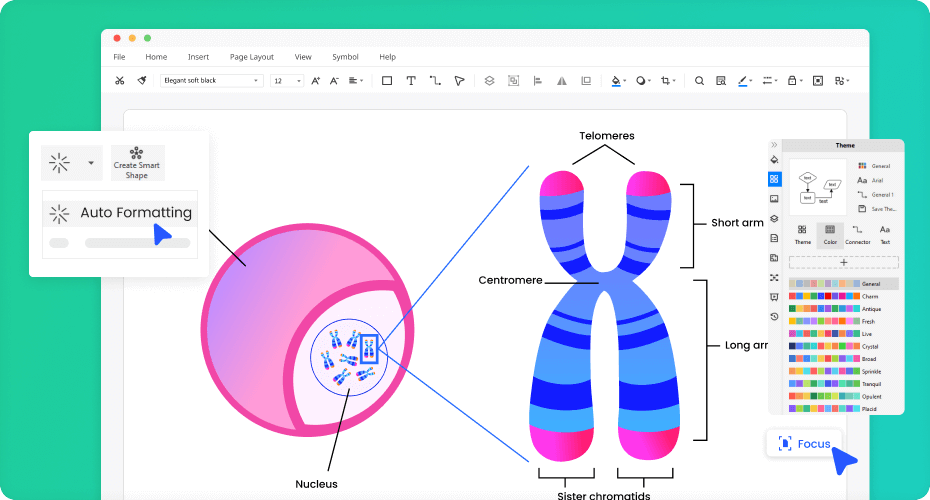The width and height of the screenshot is (930, 500).
Task: Click the toolbar Layers stack icon
Action: tap(489, 81)
